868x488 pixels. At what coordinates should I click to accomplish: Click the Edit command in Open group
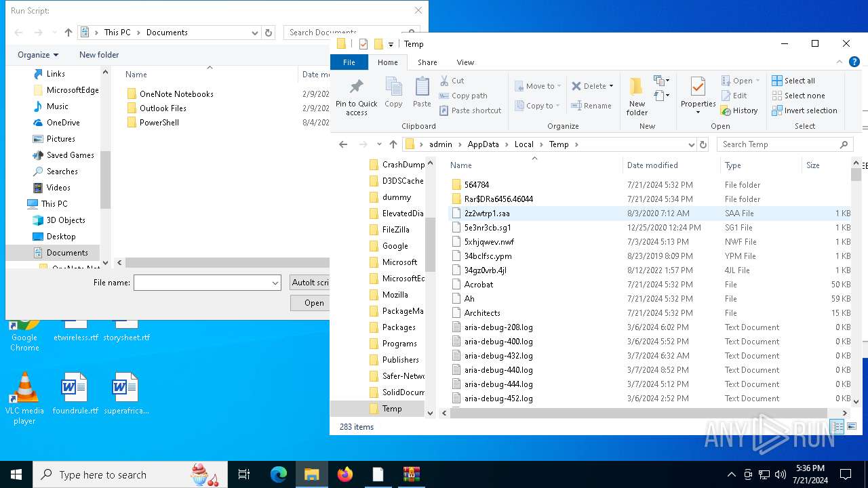(x=734, y=96)
